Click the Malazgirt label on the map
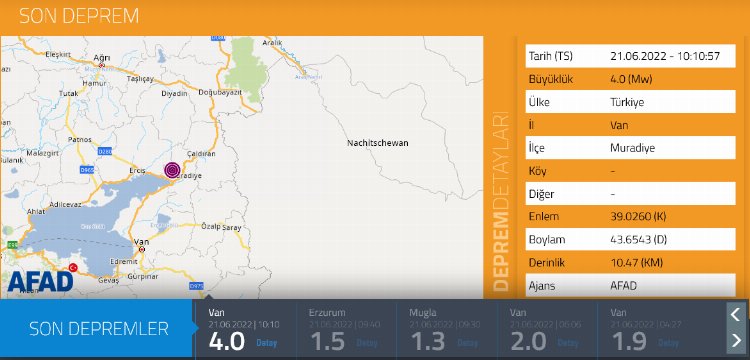Viewport: 750px width, 360px height. (42, 153)
